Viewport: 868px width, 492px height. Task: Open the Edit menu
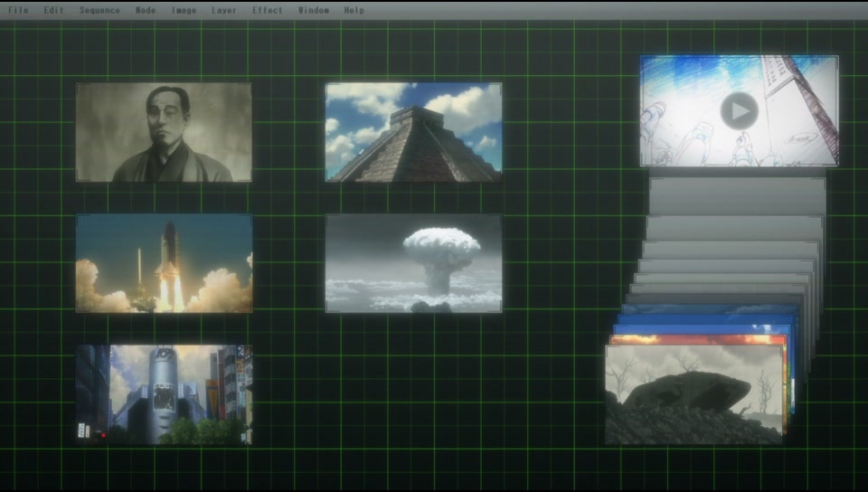point(53,11)
